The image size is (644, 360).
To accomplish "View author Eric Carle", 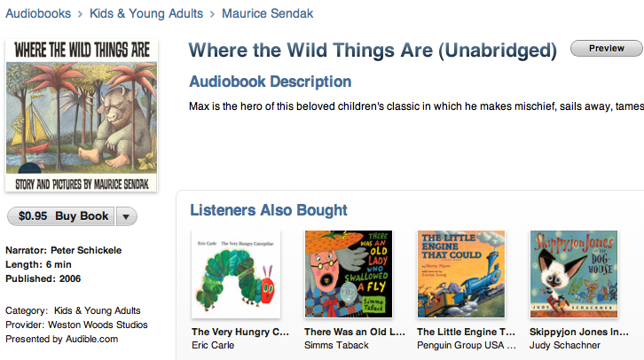I will tap(213, 345).
